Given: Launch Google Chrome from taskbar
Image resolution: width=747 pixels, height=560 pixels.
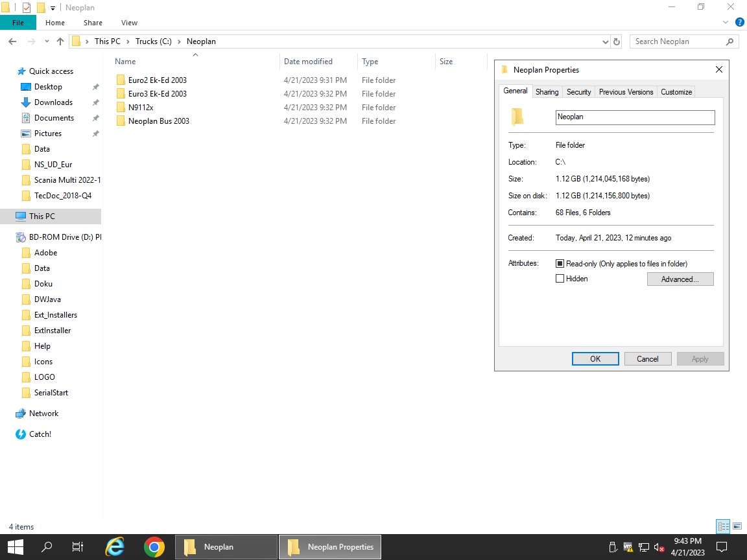Looking at the screenshot, I should (x=154, y=547).
